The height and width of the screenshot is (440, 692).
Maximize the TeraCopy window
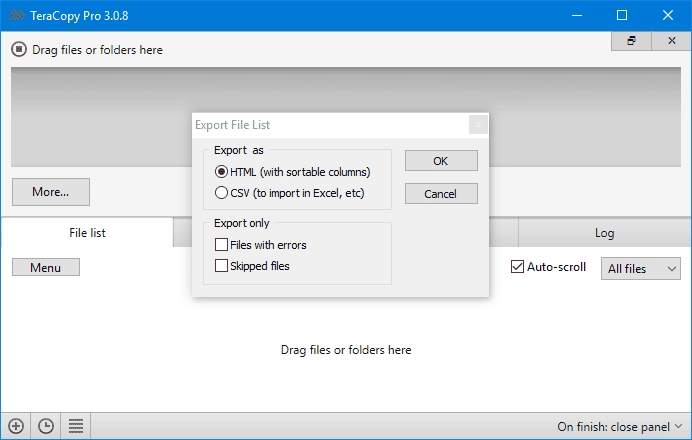click(622, 15)
